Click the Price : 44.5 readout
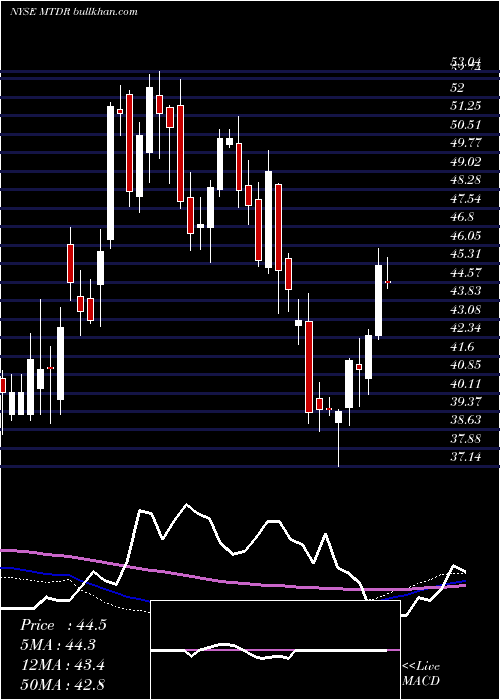The width and height of the screenshot is (500, 700). coord(63,625)
